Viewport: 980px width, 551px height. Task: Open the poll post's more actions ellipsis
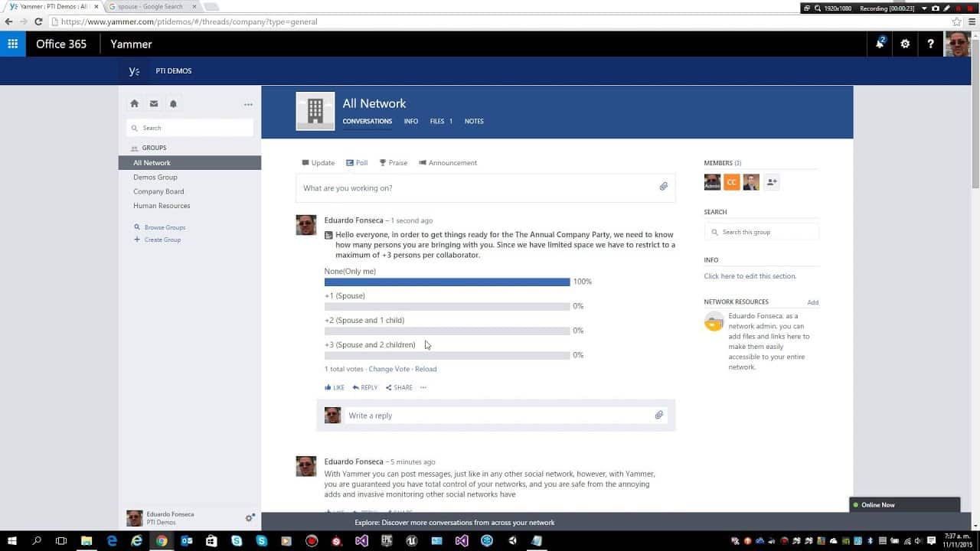coord(423,388)
